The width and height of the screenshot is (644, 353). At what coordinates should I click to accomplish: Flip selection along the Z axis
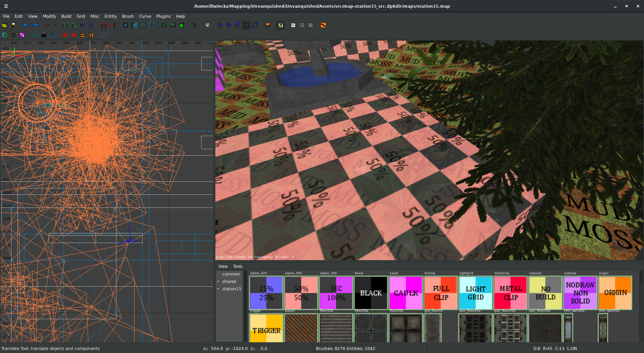83,25
